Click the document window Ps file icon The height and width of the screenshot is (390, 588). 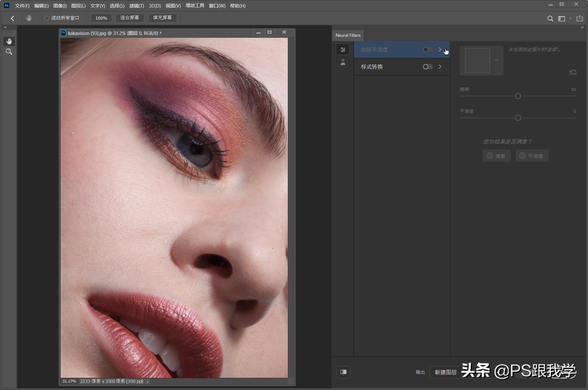click(63, 33)
